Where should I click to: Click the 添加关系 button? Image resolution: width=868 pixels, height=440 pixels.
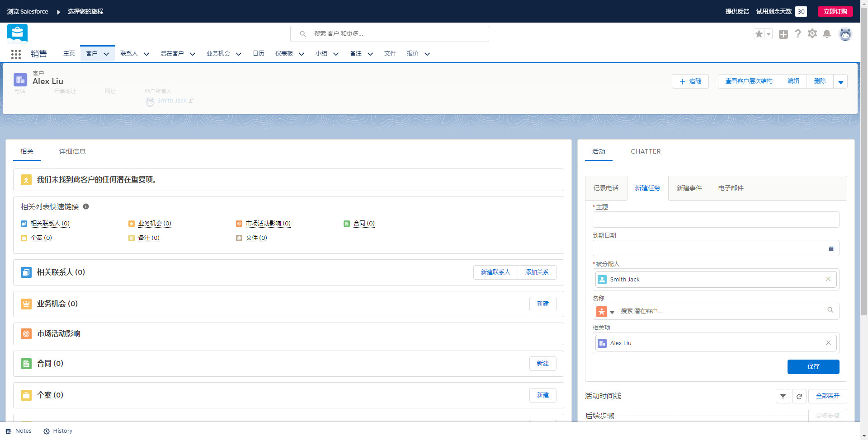537,272
